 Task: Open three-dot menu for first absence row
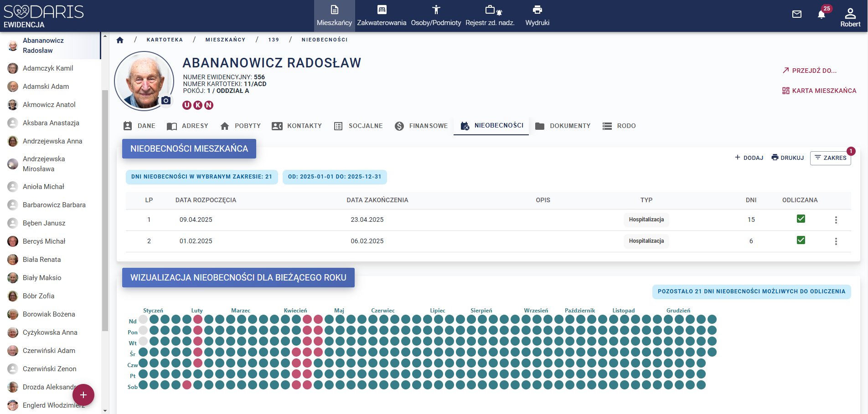(836, 220)
